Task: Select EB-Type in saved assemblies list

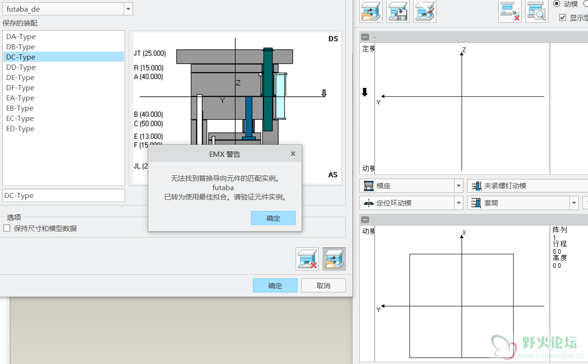Action: point(20,108)
